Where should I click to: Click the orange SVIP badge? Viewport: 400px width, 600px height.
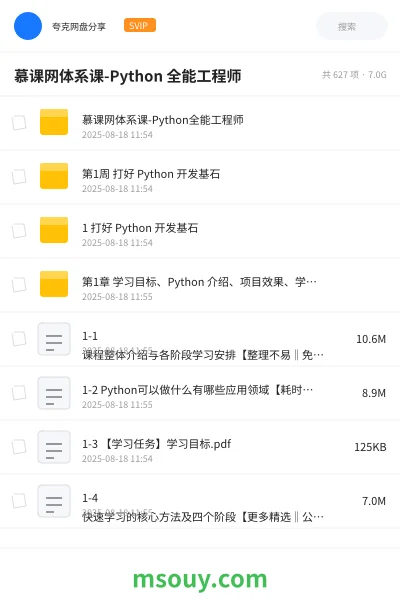pyautogui.click(x=140, y=25)
